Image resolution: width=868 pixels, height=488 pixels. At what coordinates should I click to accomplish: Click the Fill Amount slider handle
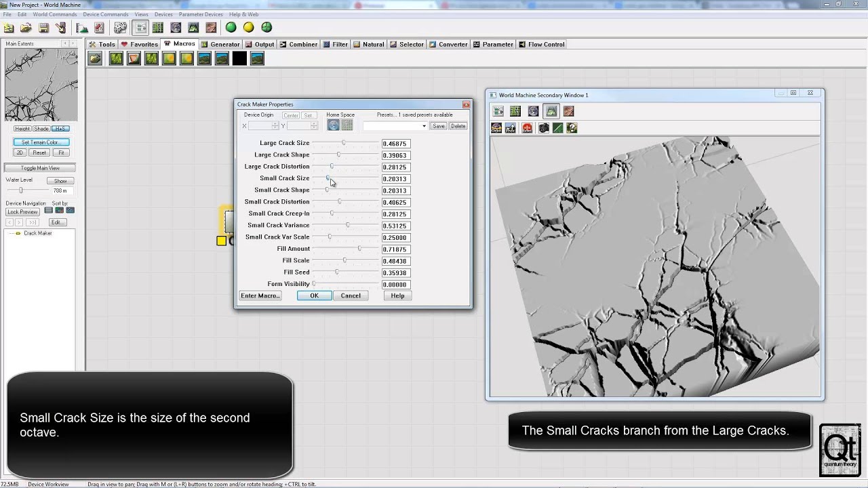359,249
